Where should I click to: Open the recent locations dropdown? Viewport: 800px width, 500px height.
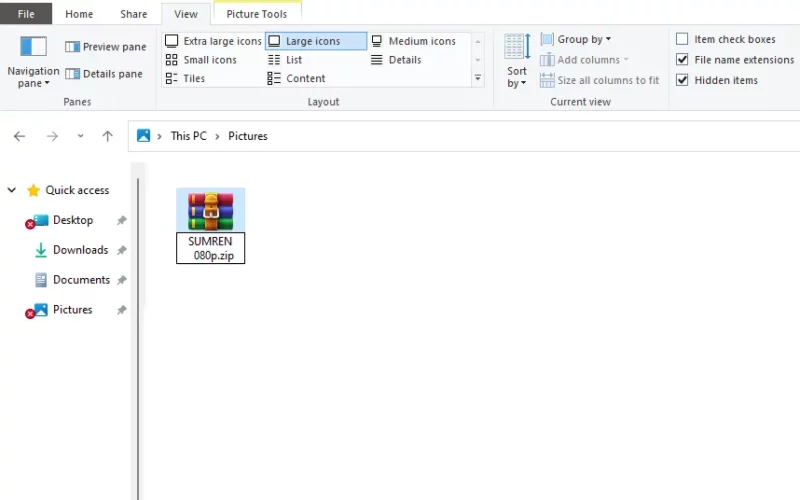[80, 136]
